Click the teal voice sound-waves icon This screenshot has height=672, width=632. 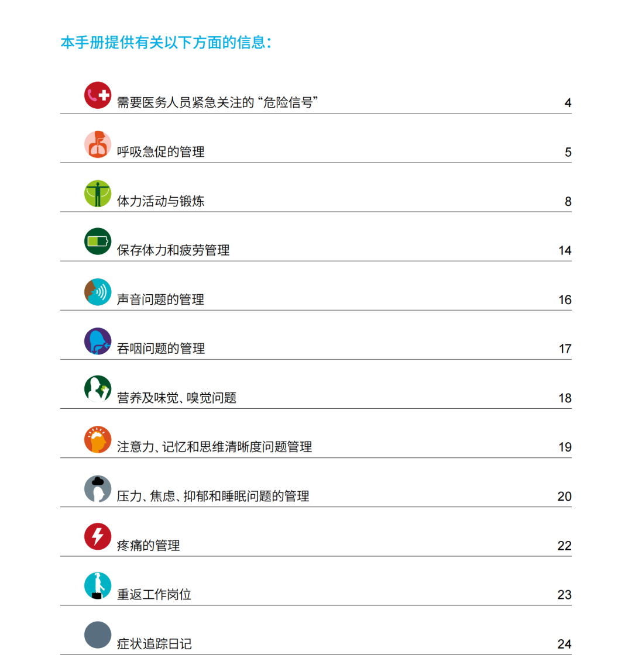97,292
